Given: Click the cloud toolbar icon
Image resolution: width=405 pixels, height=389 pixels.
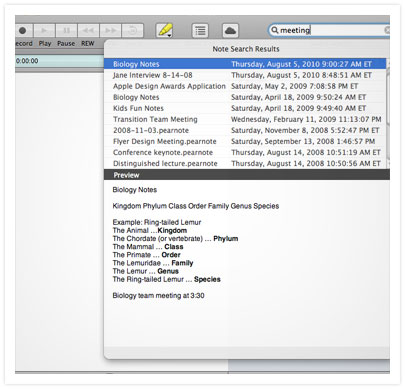Looking at the screenshot, I should [230, 31].
